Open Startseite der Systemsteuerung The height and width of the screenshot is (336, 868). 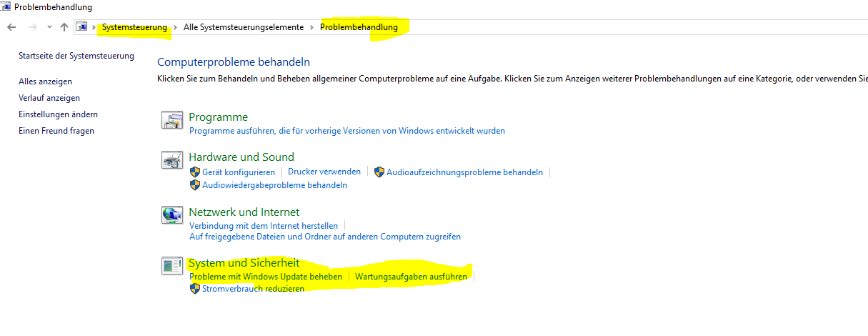click(x=76, y=56)
